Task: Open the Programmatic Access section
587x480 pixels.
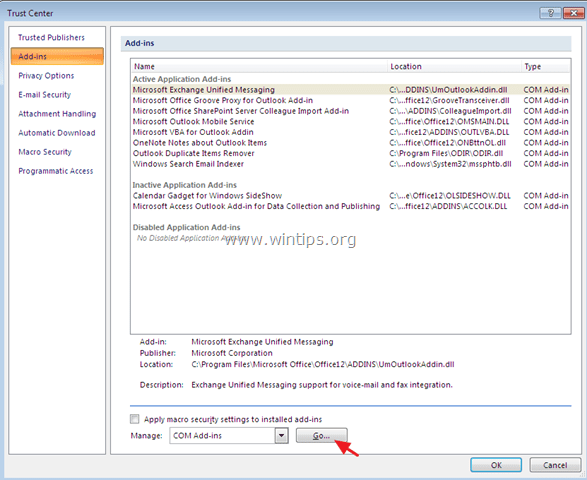Action: pyautogui.click(x=56, y=171)
